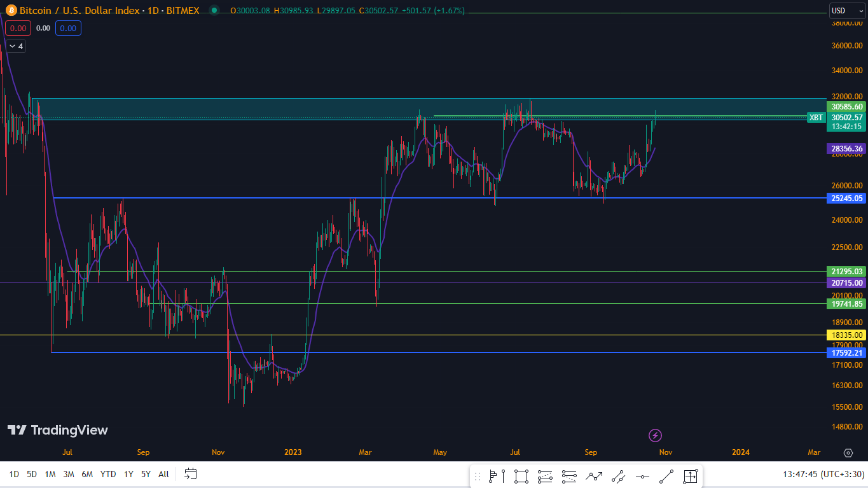Click the 28356.36 moving average label
868x488 pixels.
coord(846,149)
